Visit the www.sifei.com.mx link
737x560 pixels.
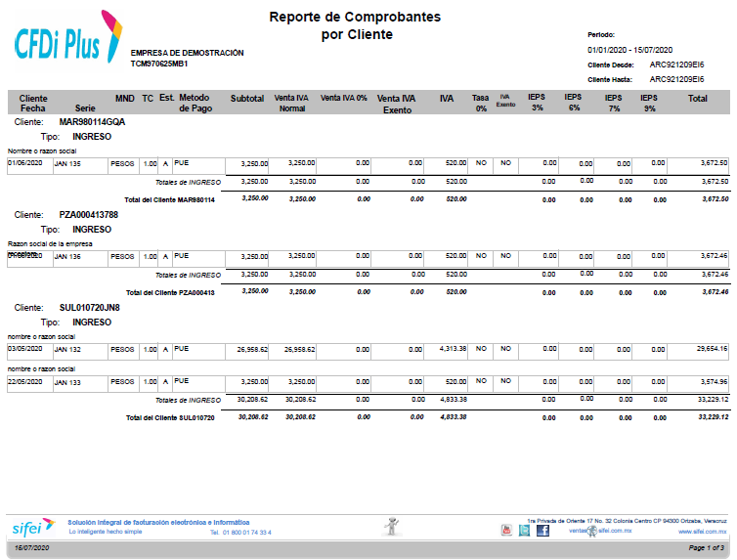pyautogui.click(x=702, y=532)
